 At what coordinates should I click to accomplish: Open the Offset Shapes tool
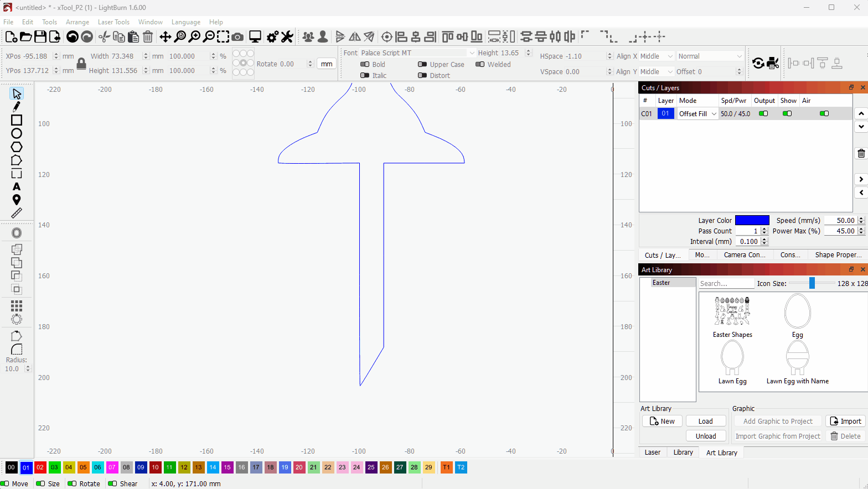tap(17, 233)
